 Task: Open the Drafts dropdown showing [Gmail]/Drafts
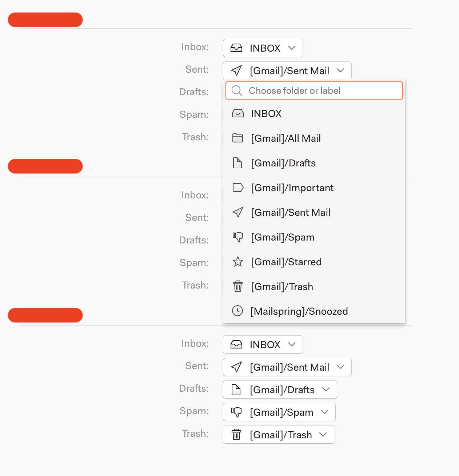[279, 390]
